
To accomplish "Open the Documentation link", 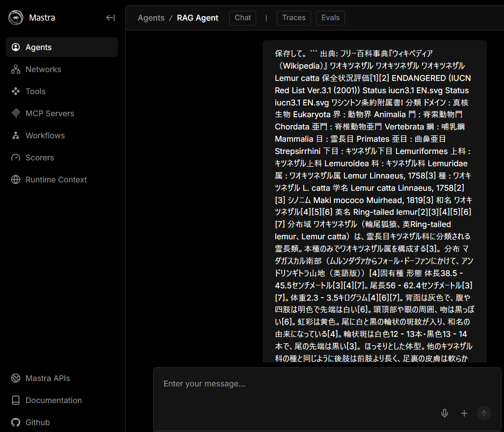I will pyautogui.click(x=53, y=400).
